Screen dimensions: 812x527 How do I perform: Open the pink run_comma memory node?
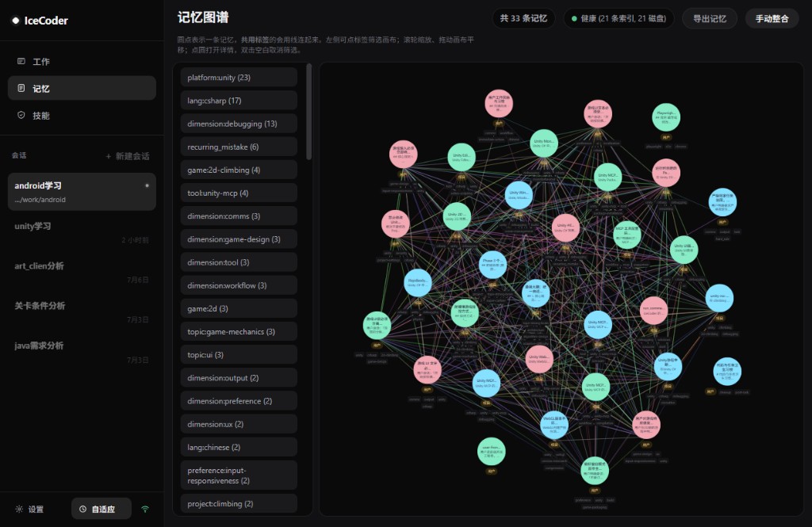click(653, 311)
